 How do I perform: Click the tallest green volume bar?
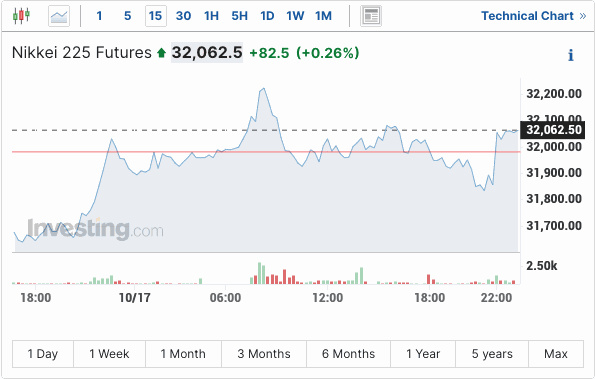(x=260, y=273)
